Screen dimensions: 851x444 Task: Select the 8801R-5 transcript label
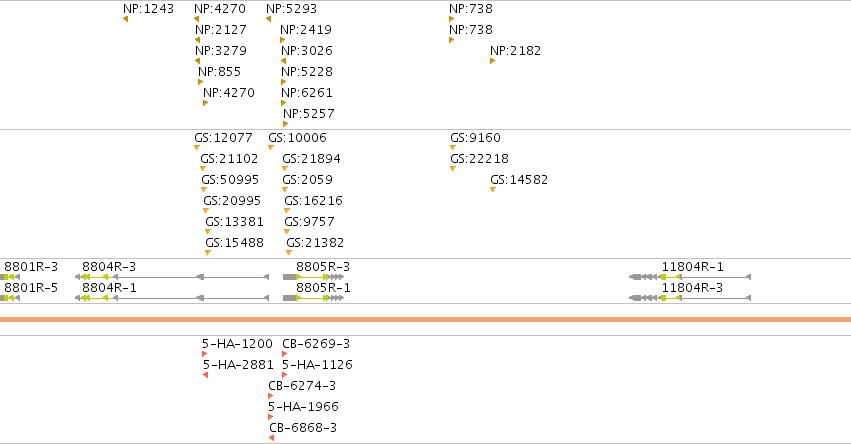tap(31, 288)
